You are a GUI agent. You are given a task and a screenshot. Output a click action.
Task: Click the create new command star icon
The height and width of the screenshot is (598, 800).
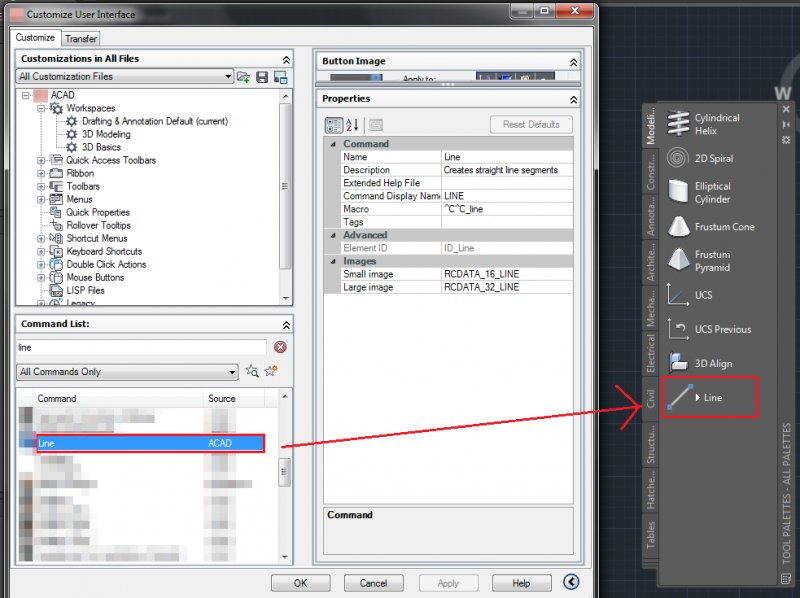[270, 371]
